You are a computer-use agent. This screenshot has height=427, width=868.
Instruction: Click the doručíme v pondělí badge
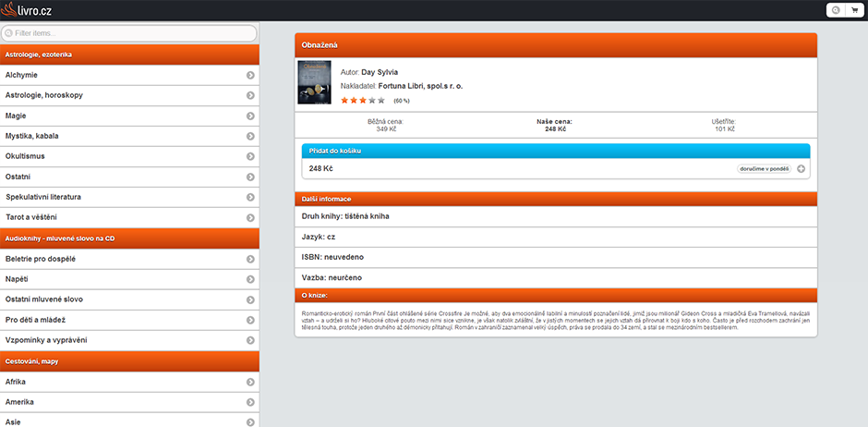click(765, 169)
